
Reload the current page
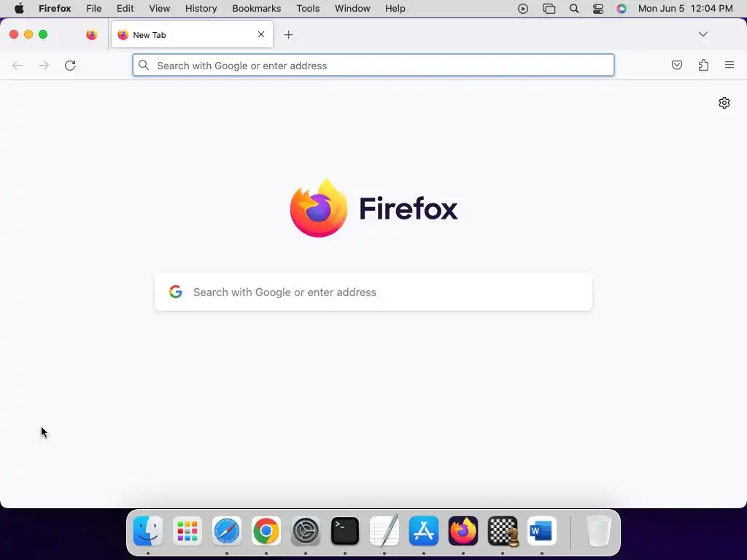(x=70, y=65)
